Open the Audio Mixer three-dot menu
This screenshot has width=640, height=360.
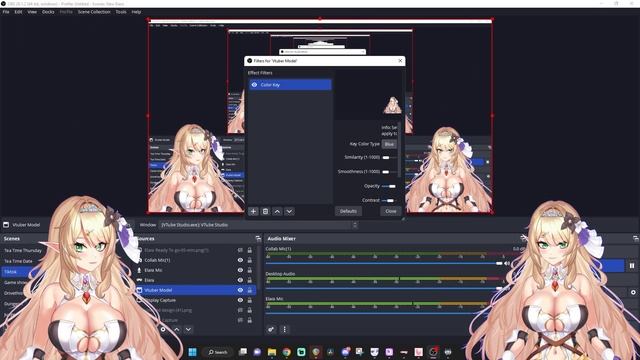point(284,329)
